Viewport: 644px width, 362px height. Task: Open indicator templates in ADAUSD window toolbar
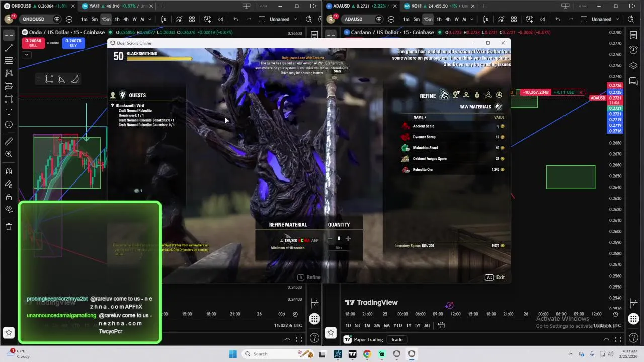point(514,19)
